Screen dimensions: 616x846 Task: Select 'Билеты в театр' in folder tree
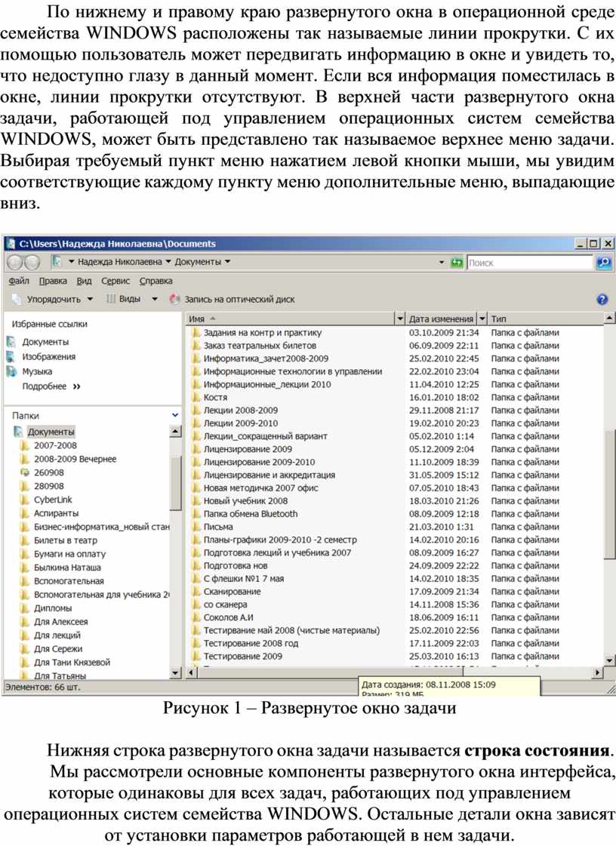66,540
